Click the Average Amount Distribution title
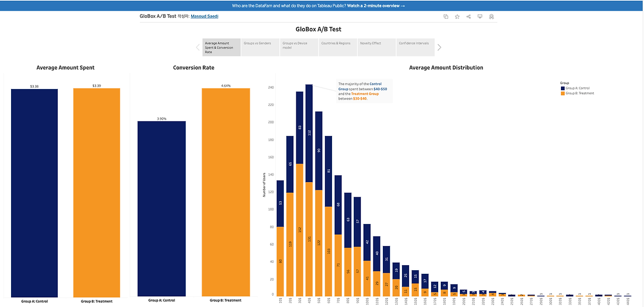The image size is (644, 307). [x=446, y=67]
